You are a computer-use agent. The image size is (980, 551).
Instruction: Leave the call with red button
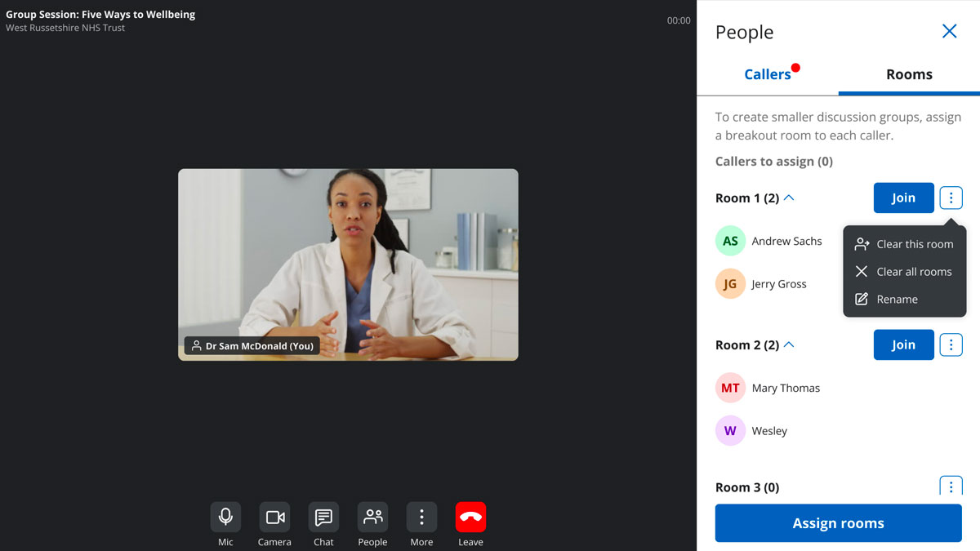coord(470,518)
